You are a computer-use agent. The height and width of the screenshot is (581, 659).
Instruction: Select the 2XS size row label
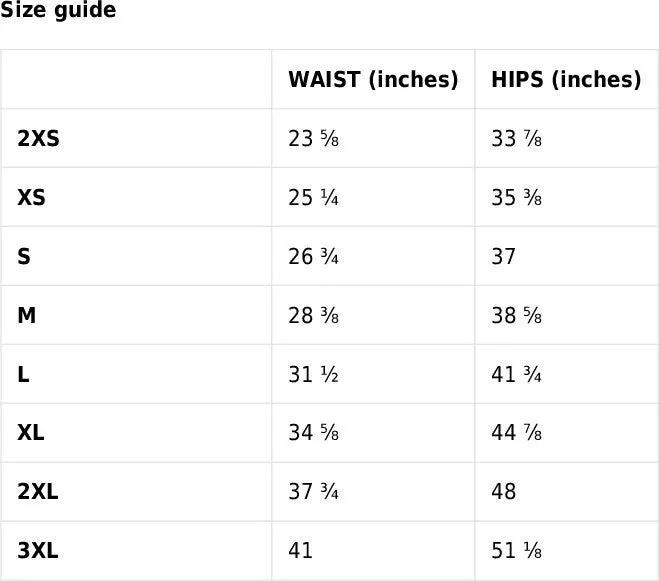(x=38, y=139)
